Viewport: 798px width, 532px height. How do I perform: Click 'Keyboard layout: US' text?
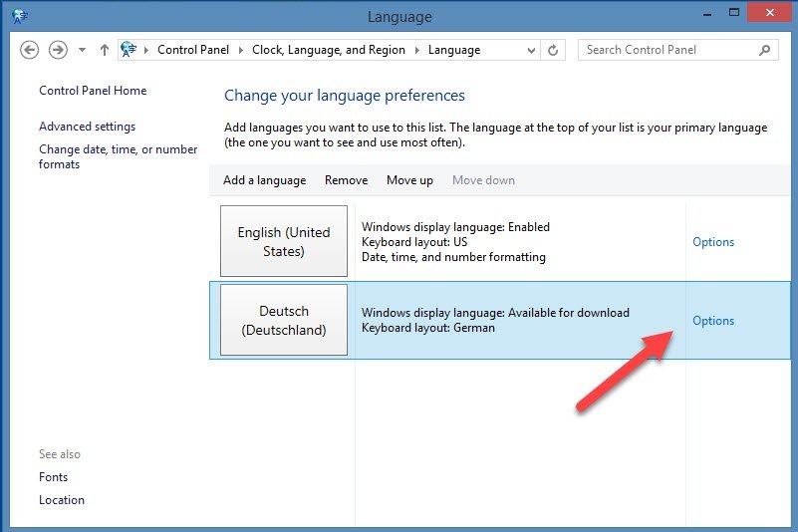click(x=414, y=242)
